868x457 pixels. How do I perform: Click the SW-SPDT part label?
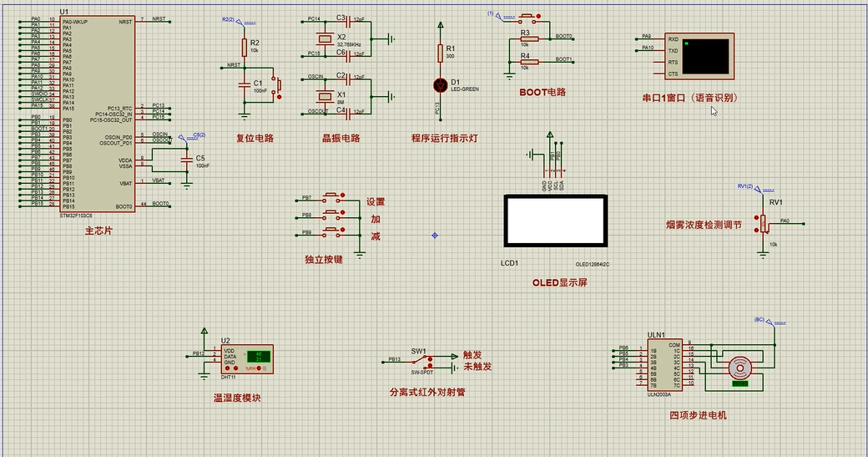[x=421, y=373]
